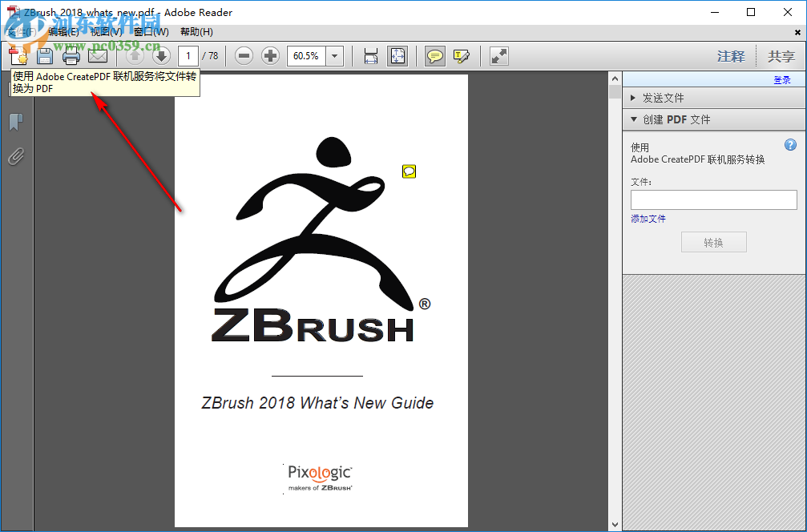Collapse the 创建 PDF 文件 section
The height and width of the screenshot is (532, 807).
click(714, 119)
